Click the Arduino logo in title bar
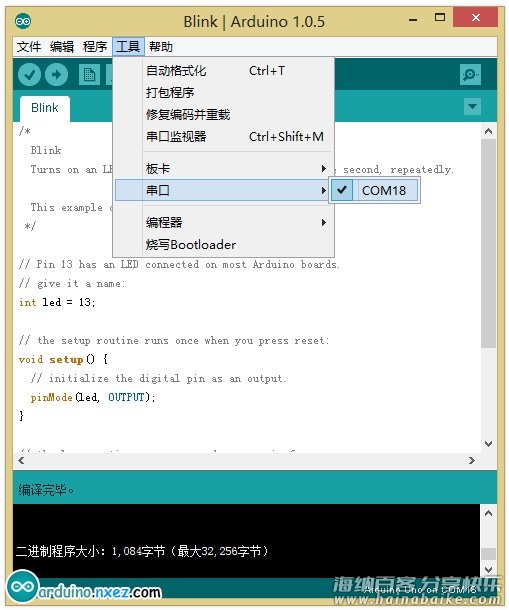The height and width of the screenshot is (610, 509). pos(23,21)
